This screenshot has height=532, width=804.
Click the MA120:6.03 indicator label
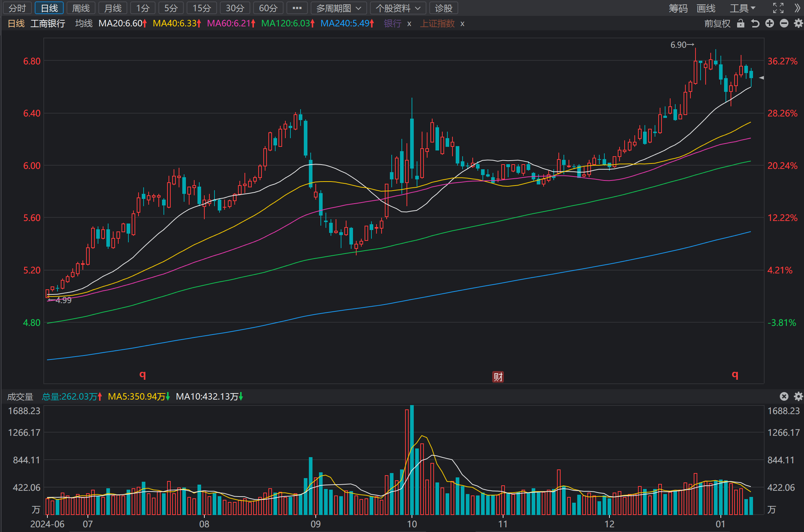pyautogui.click(x=288, y=24)
